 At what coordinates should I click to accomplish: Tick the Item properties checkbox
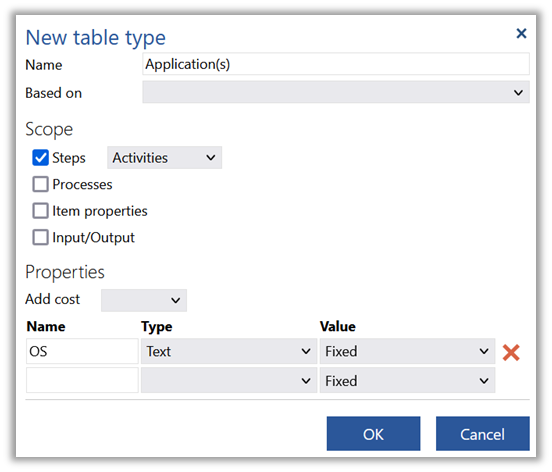tap(40, 211)
